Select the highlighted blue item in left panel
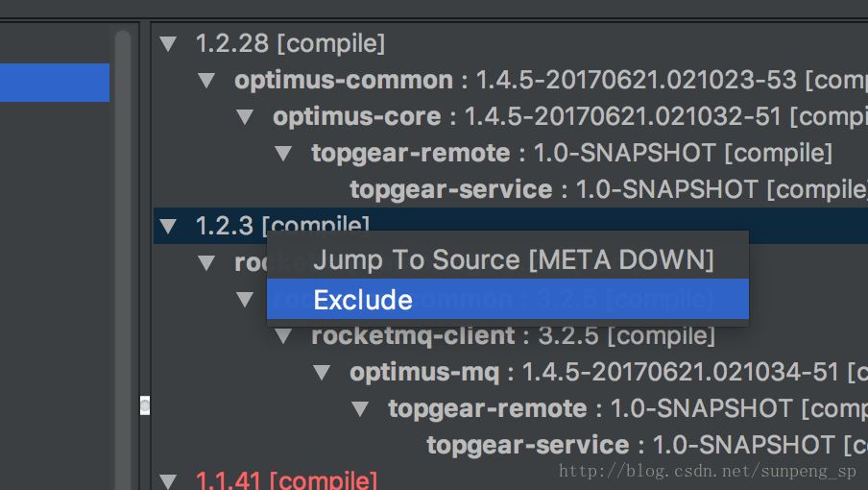Screen dimensions: 868x490 pos(54,82)
